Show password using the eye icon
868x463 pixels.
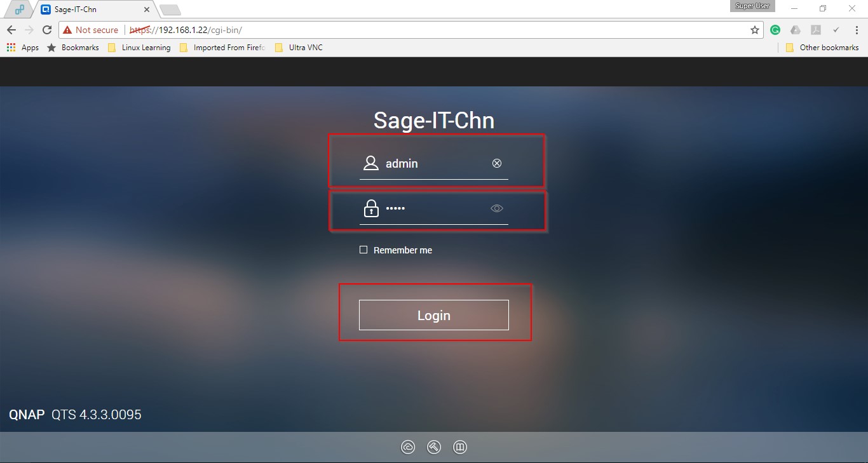[x=497, y=208]
